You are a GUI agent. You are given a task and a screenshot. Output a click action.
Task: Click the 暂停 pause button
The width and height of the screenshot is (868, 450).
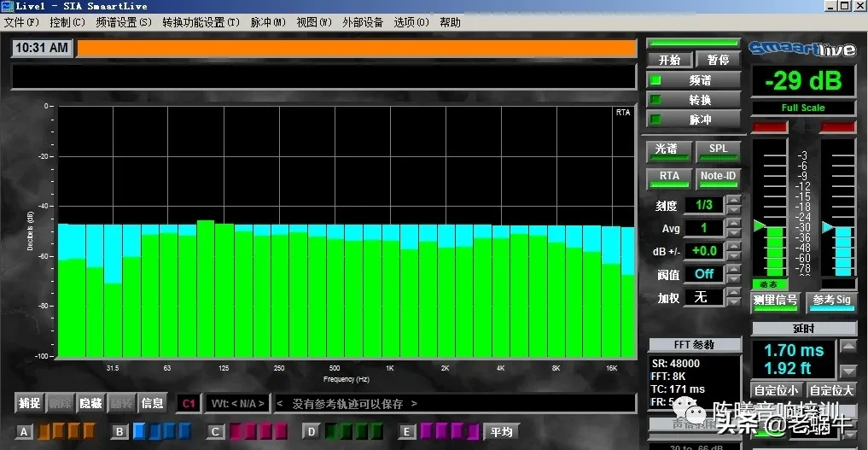click(x=718, y=60)
